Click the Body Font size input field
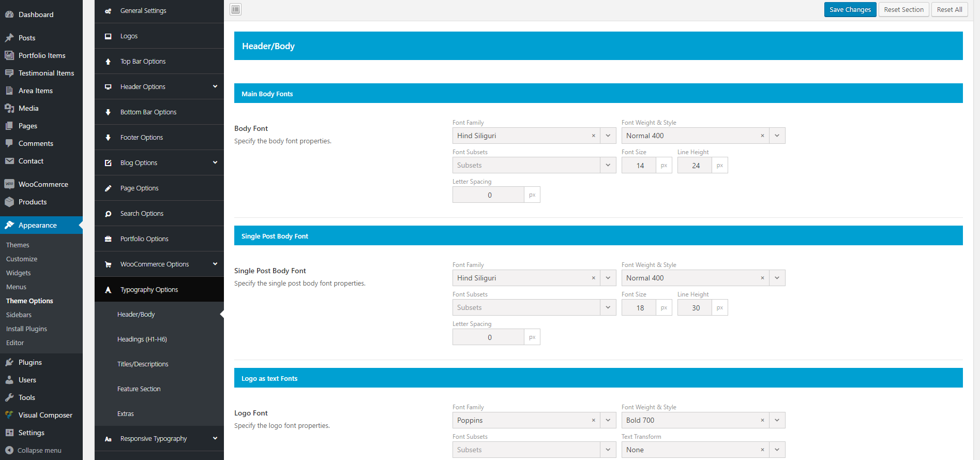The height and width of the screenshot is (460, 980). click(x=639, y=166)
